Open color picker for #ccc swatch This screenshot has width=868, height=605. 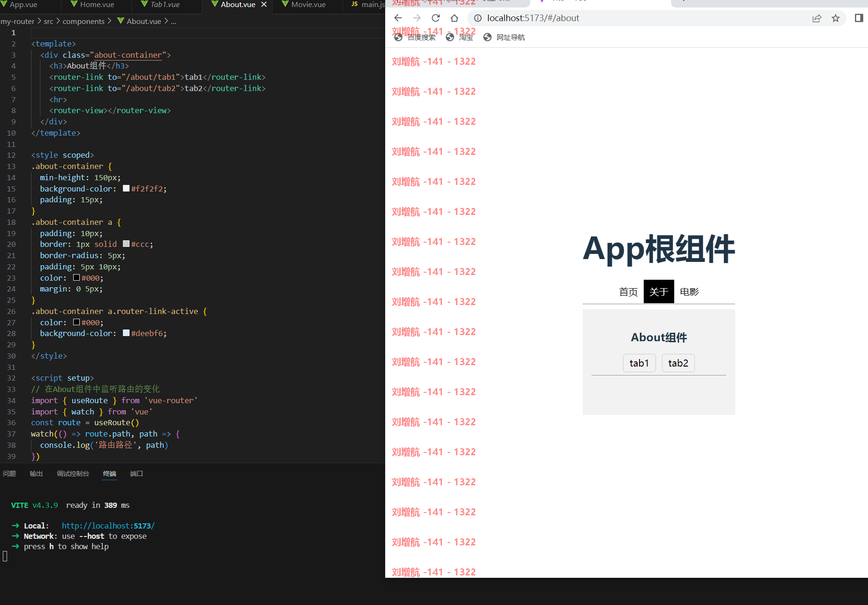[126, 244]
